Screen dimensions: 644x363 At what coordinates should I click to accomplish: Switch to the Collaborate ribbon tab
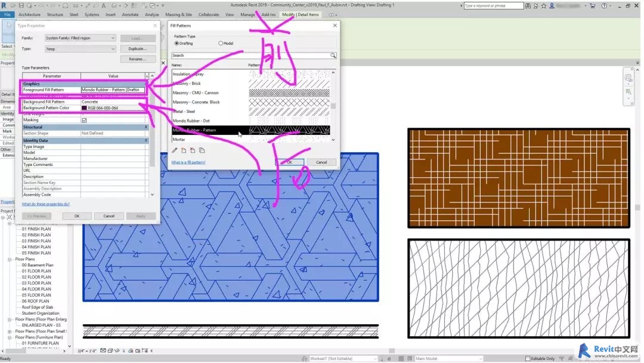click(x=209, y=14)
